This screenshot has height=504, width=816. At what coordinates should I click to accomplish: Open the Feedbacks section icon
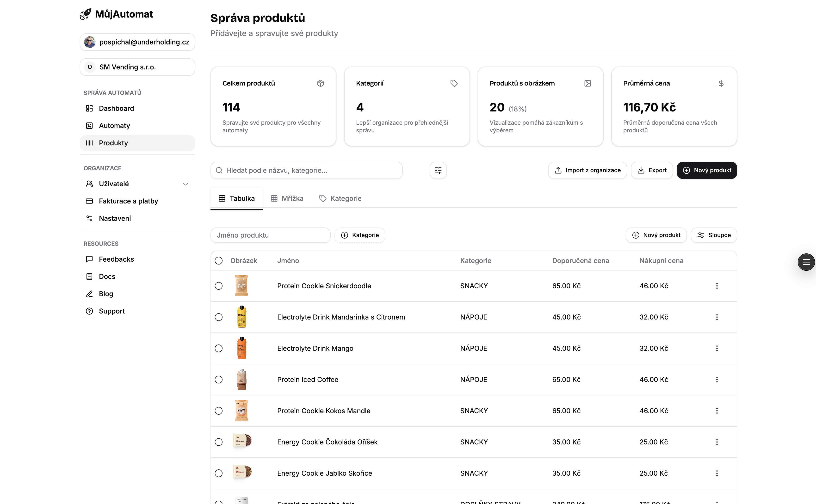click(x=89, y=259)
